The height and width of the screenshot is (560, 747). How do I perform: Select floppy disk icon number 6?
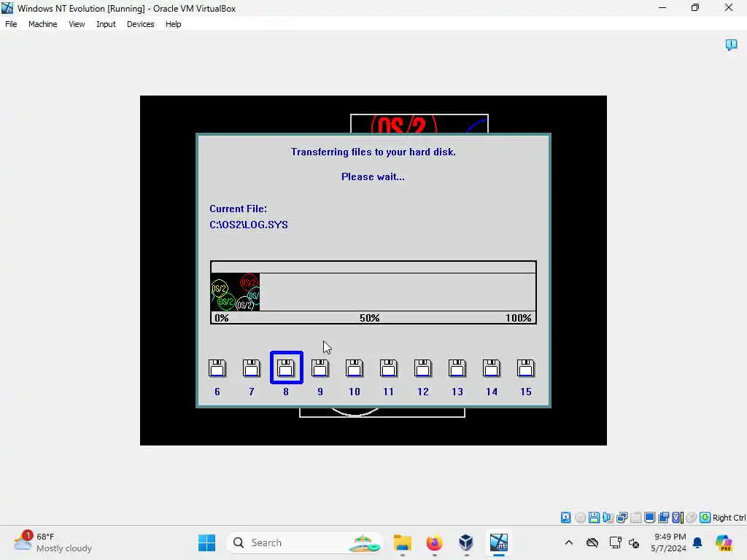coord(217,368)
